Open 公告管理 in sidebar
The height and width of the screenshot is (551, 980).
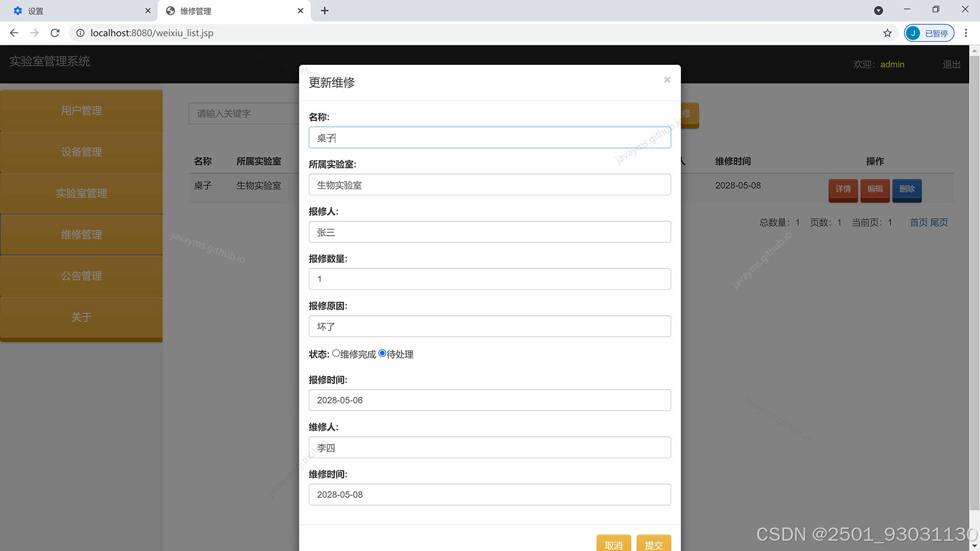click(81, 276)
